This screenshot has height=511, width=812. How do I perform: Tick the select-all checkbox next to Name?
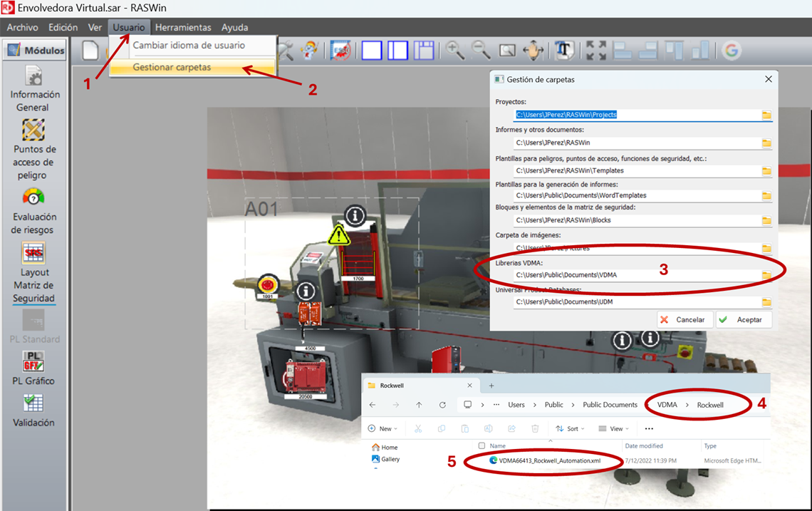pos(482,445)
